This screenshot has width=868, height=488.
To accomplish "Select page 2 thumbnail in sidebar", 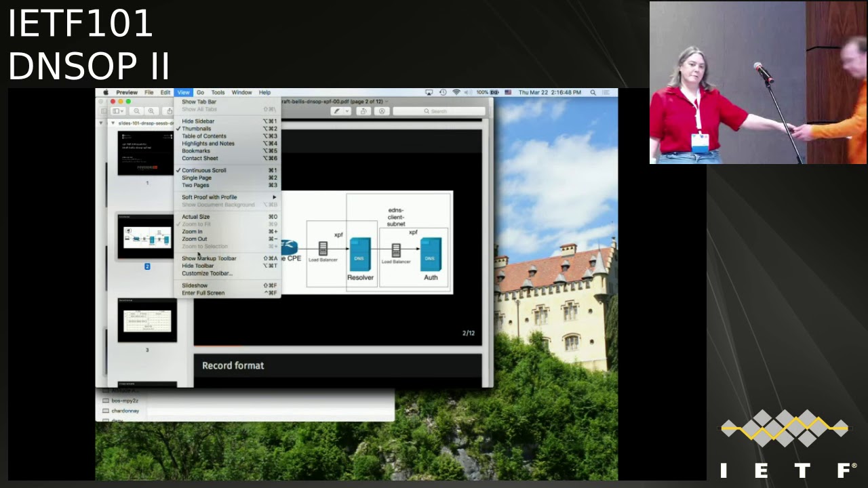I will pyautogui.click(x=146, y=236).
